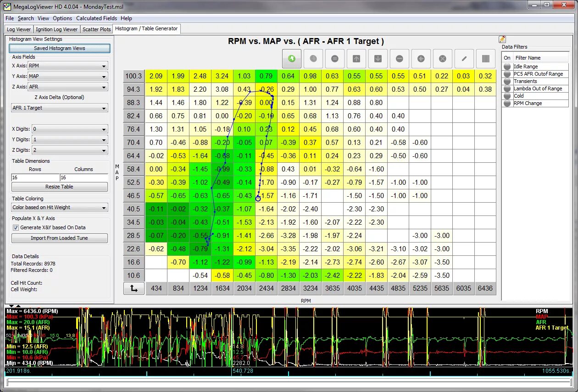Image resolution: width=578 pixels, height=392 pixels.
Task: Open the Help menu
Action: coord(126,18)
